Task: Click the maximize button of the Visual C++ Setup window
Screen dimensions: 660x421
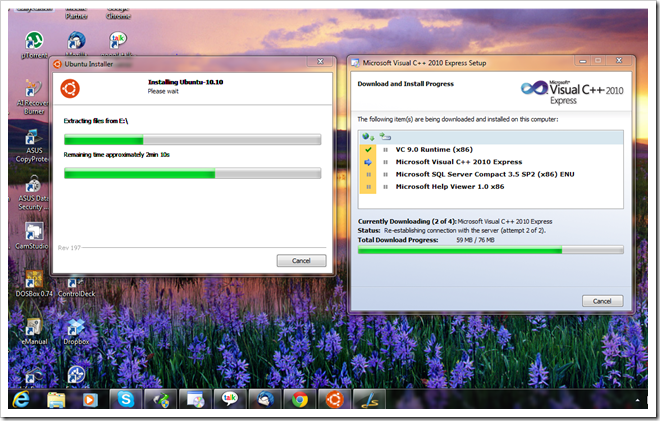Action: 598,61
